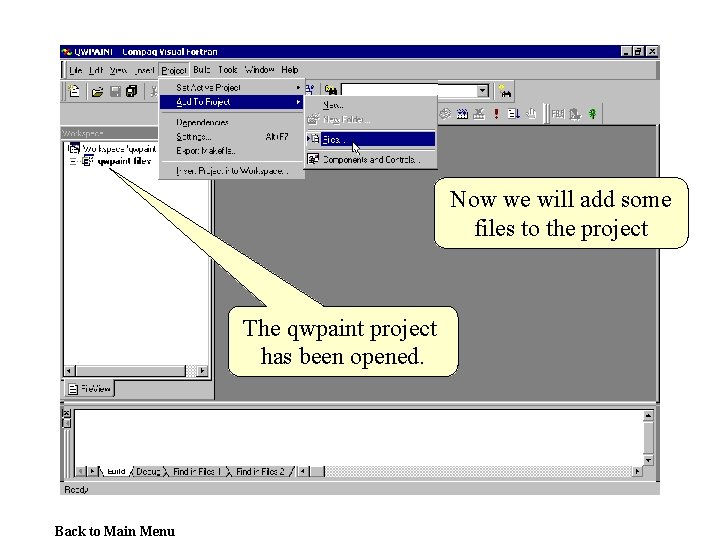Click the Save floppy disk icon

pyautogui.click(x=115, y=91)
